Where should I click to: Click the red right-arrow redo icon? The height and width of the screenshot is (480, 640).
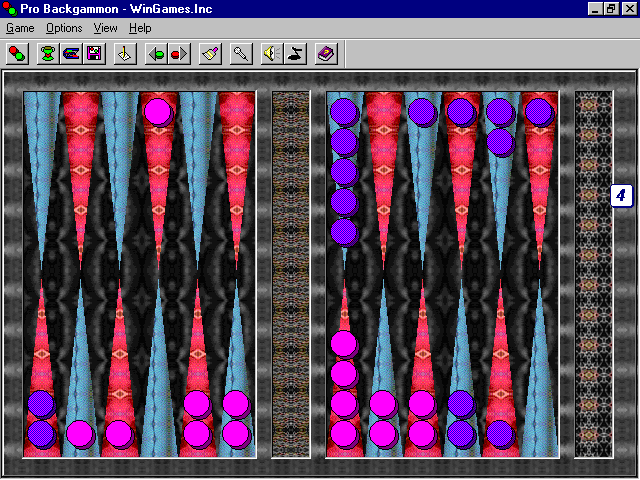179,54
